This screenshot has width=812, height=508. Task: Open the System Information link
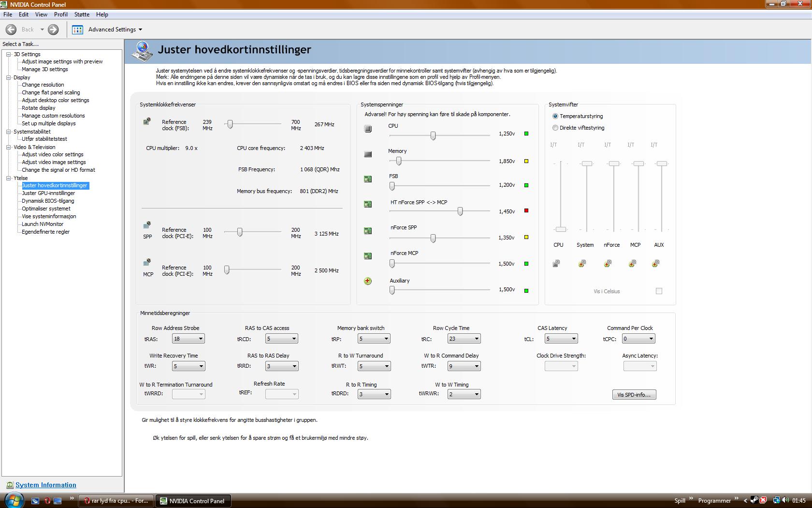coord(46,485)
